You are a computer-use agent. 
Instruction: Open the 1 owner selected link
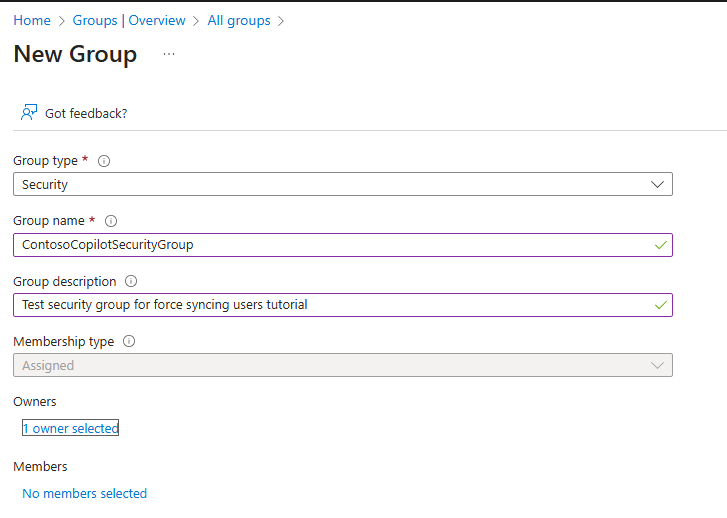[x=70, y=428]
